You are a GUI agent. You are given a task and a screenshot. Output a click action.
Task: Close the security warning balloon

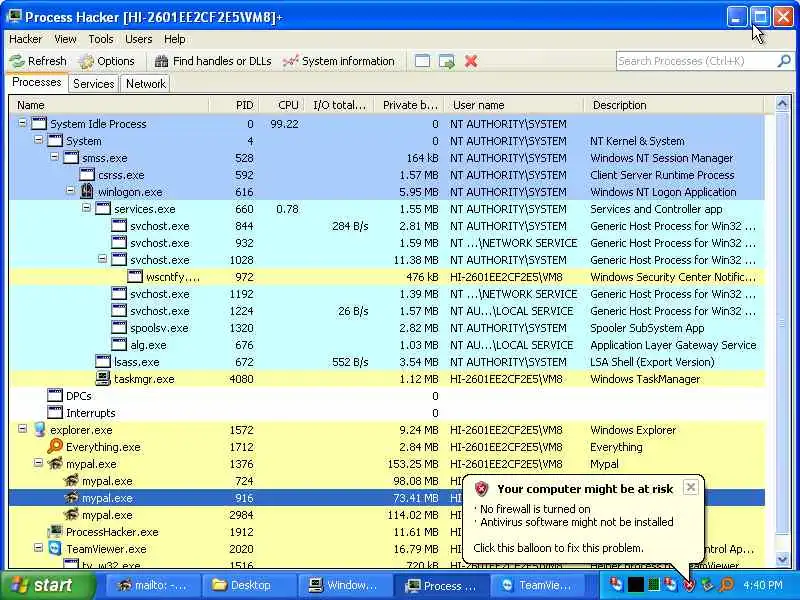[x=690, y=487]
